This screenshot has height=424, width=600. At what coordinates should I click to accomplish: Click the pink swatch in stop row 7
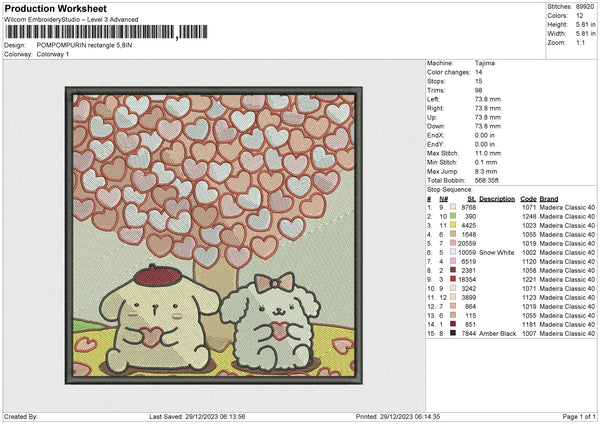click(x=453, y=261)
